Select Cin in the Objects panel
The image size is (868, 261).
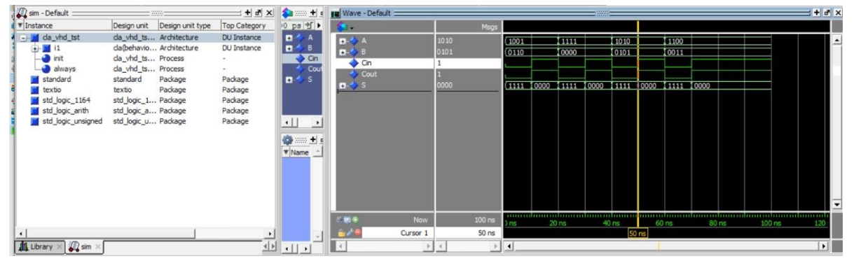click(314, 59)
